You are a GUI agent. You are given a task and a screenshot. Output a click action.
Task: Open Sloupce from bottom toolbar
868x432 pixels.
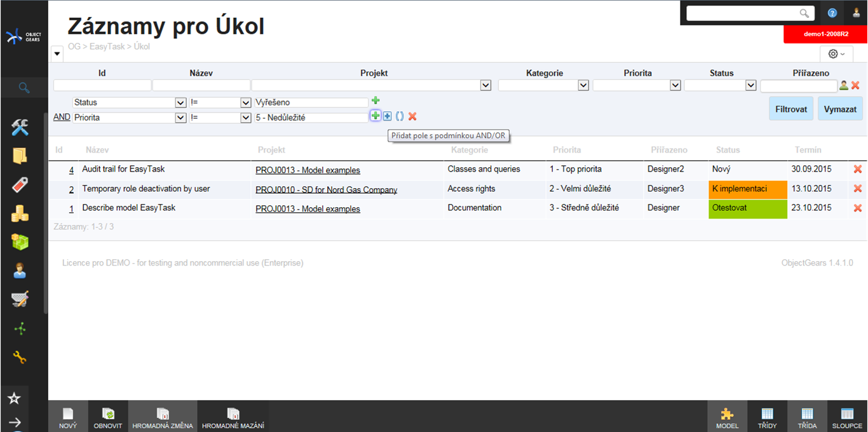click(847, 416)
